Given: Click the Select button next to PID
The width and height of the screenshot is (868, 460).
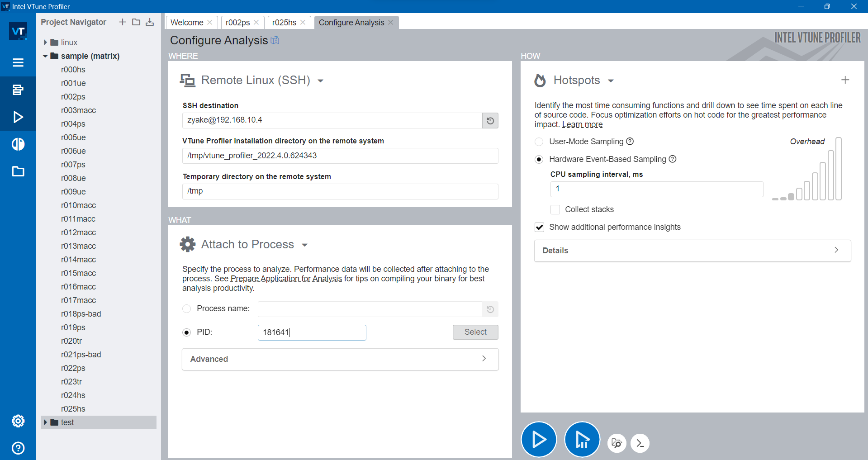Looking at the screenshot, I should [x=475, y=332].
